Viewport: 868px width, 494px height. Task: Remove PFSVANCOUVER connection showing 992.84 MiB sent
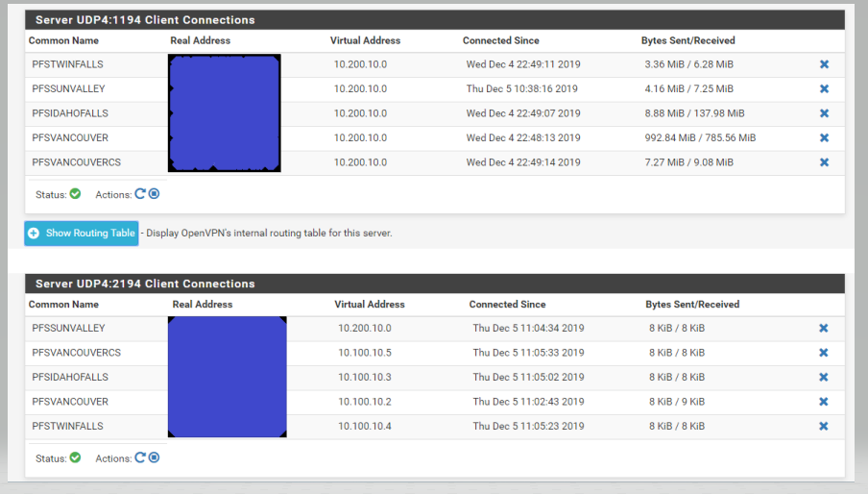tap(824, 137)
